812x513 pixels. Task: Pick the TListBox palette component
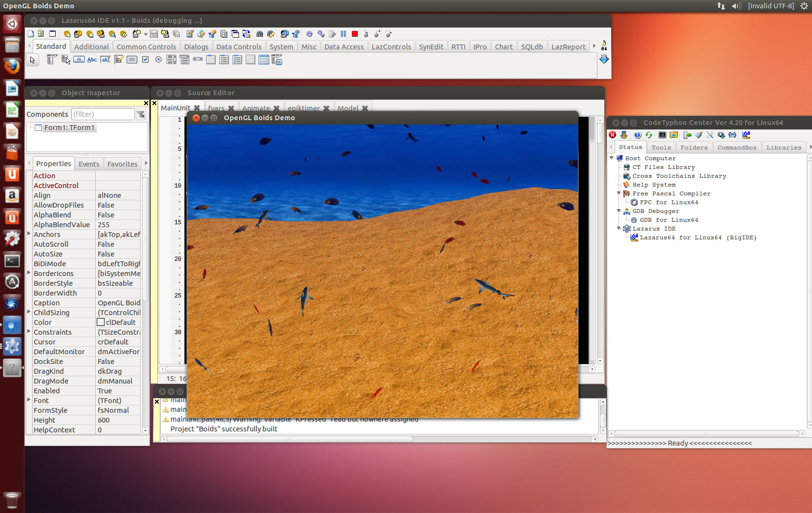pyautogui.click(x=171, y=60)
